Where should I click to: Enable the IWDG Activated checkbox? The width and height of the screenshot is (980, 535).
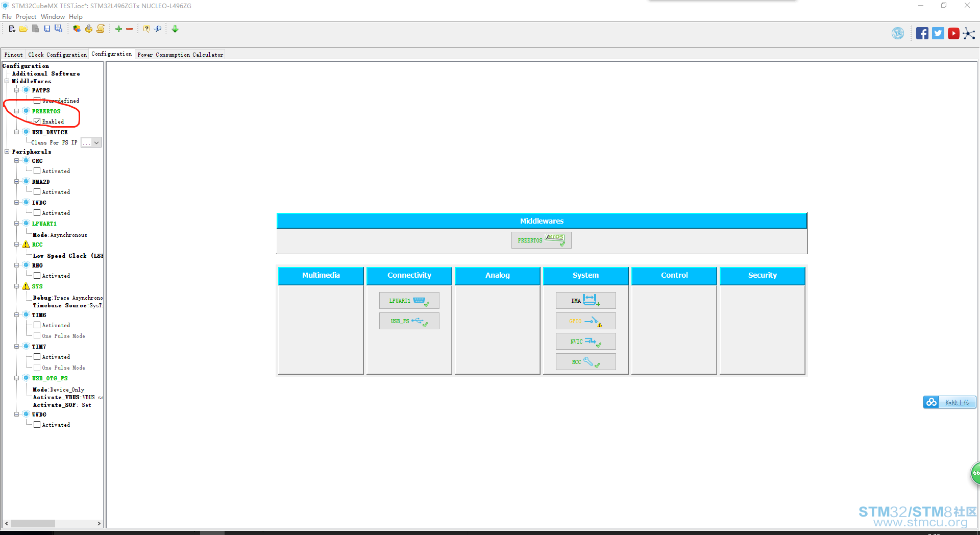click(x=37, y=213)
